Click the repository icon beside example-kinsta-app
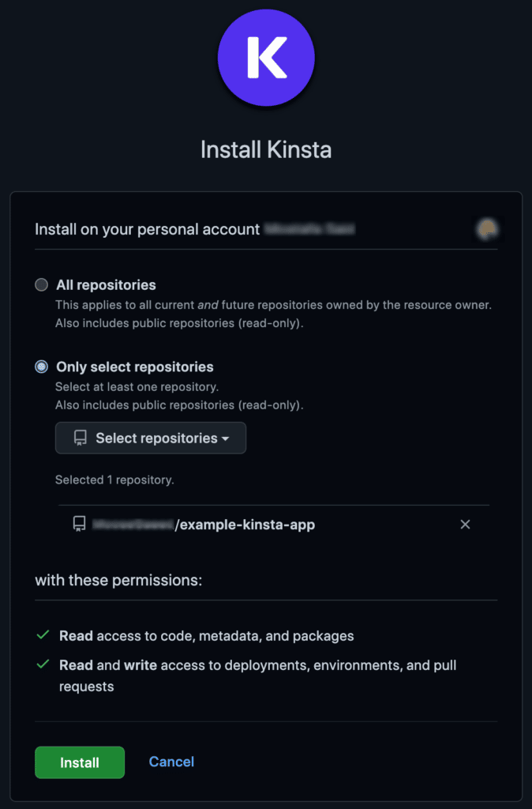Image resolution: width=532 pixels, height=809 pixels. (x=78, y=524)
